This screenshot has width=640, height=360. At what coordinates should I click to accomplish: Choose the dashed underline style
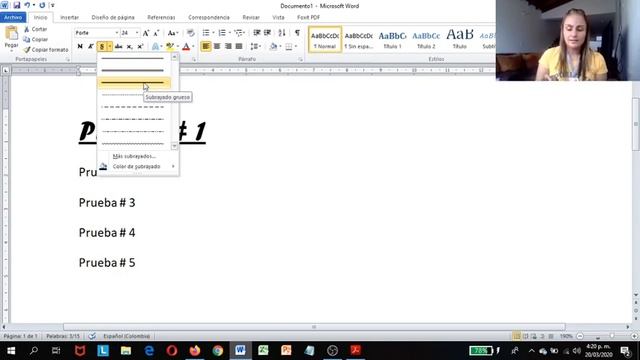[x=134, y=107]
